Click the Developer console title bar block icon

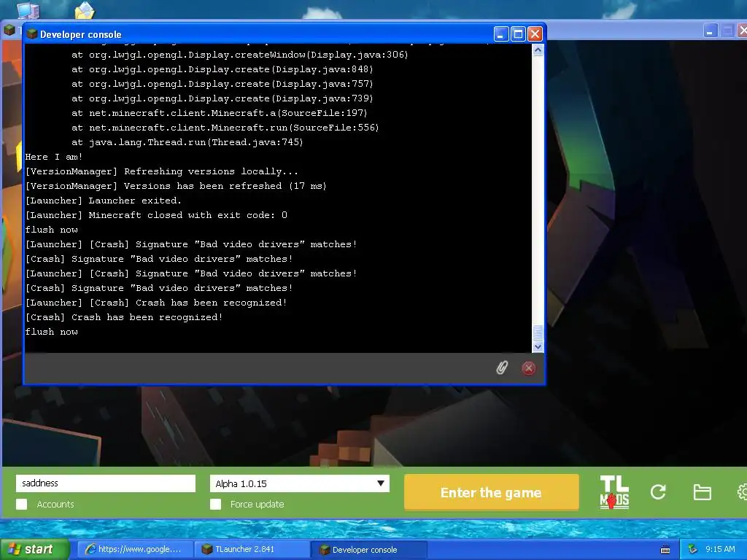click(32, 34)
